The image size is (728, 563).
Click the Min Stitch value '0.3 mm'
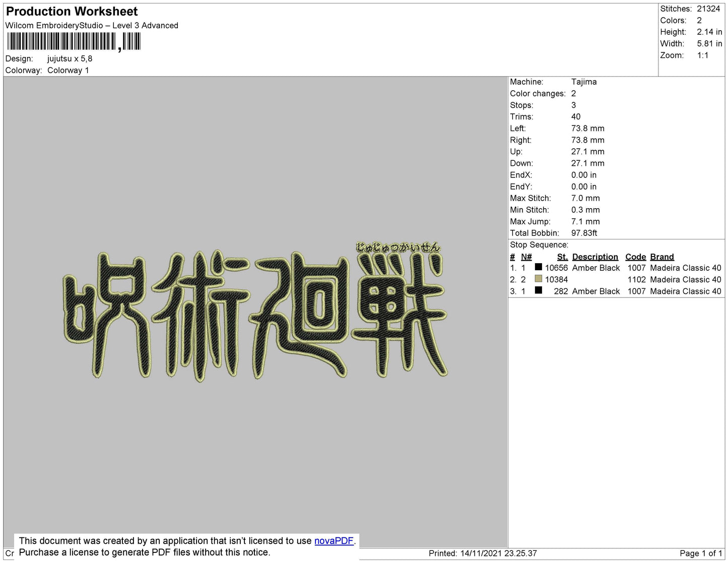pos(585,210)
